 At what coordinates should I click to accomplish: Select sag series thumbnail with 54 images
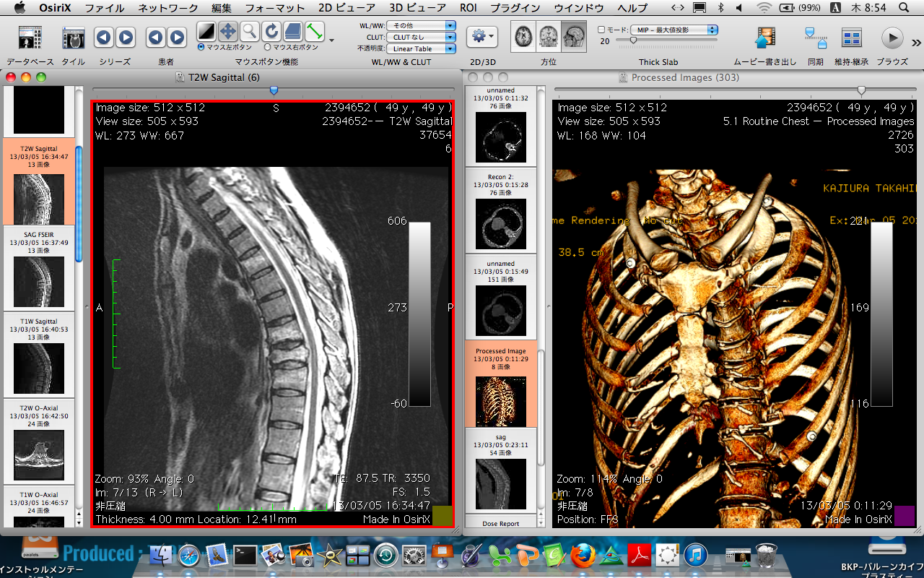click(x=501, y=470)
